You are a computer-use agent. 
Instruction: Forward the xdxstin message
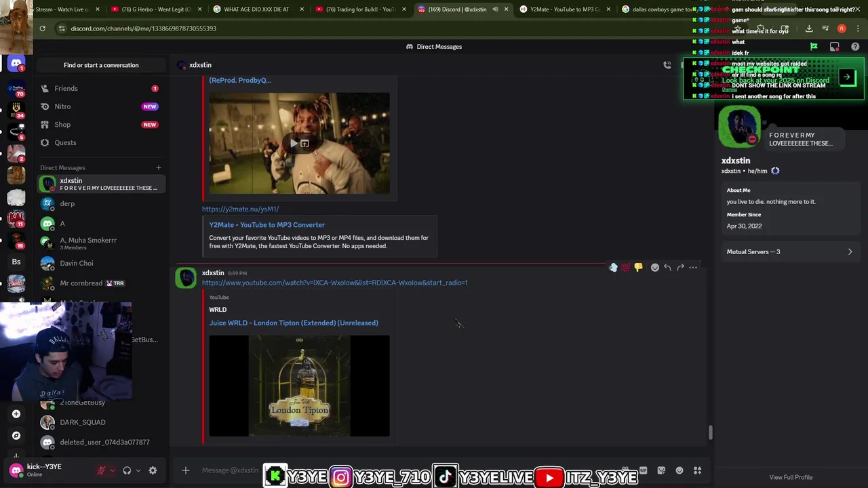point(680,268)
